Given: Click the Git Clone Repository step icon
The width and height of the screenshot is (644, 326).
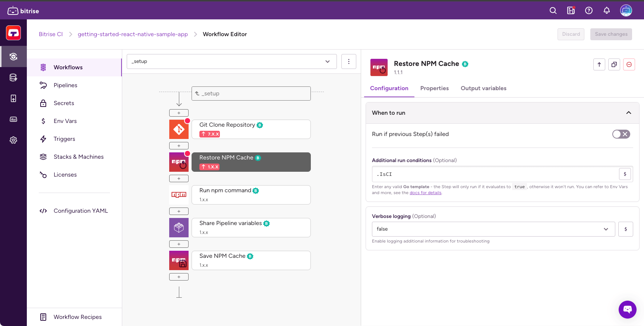Looking at the screenshot, I should pyautogui.click(x=179, y=129).
